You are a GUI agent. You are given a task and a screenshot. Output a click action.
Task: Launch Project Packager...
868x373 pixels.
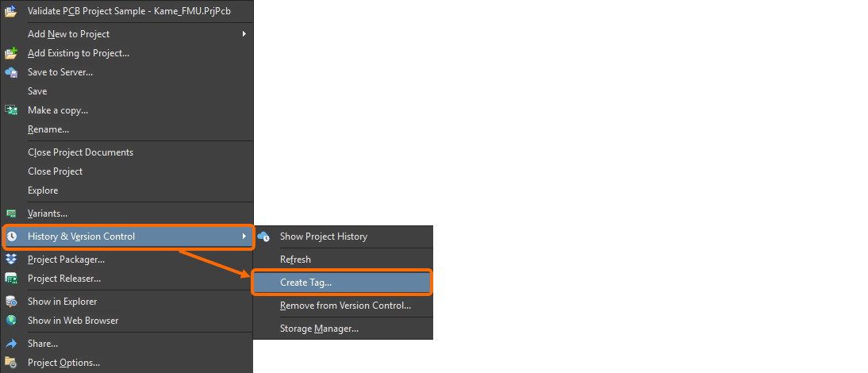(127, 259)
